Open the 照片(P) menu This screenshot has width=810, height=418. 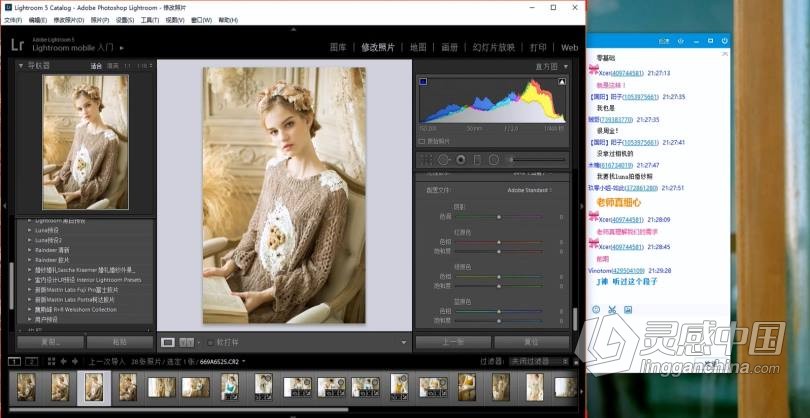pyautogui.click(x=100, y=20)
